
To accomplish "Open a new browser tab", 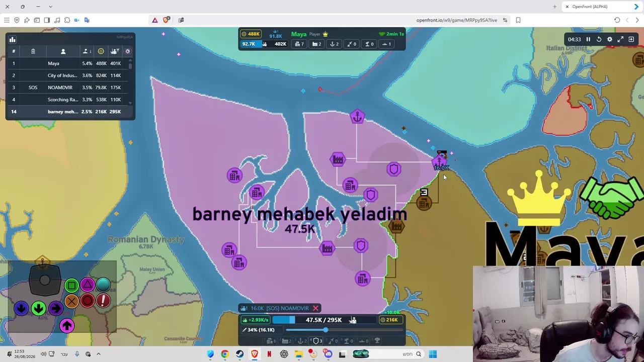I will click(x=554, y=7).
